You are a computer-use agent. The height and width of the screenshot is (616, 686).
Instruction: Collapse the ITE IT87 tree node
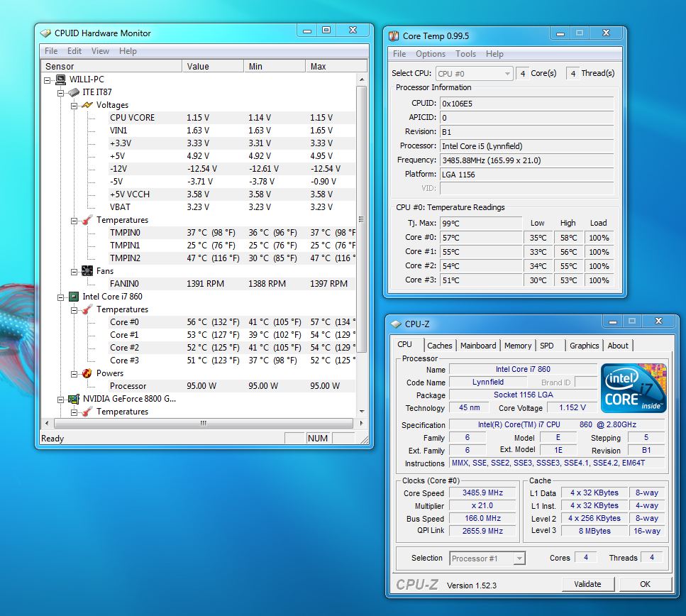pos(61,93)
